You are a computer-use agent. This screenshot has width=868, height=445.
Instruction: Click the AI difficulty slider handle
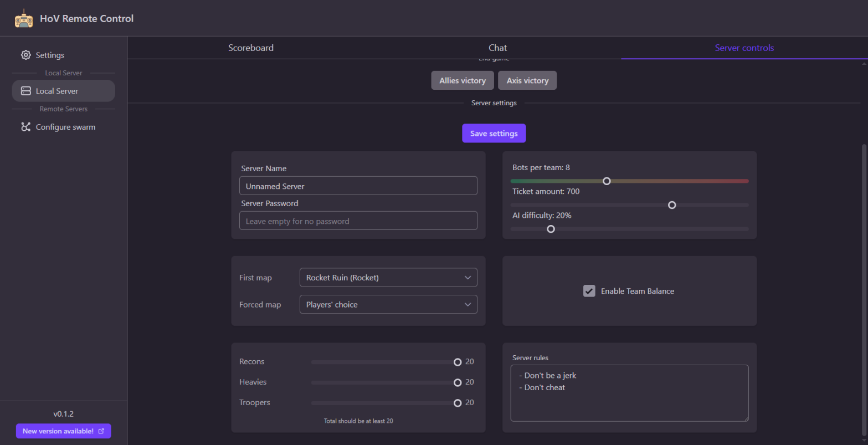[x=551, y=229]
